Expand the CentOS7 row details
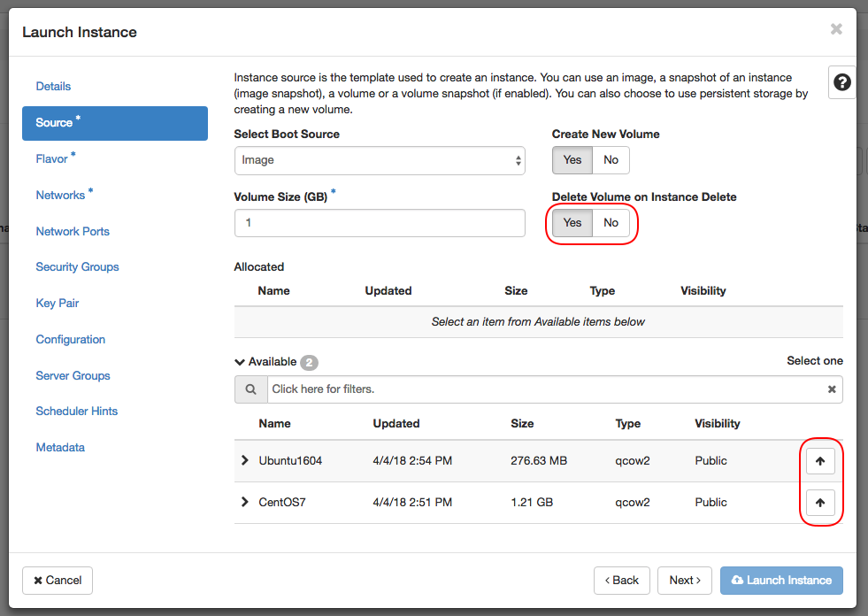 pyautogui.click(x=245, y=502)
